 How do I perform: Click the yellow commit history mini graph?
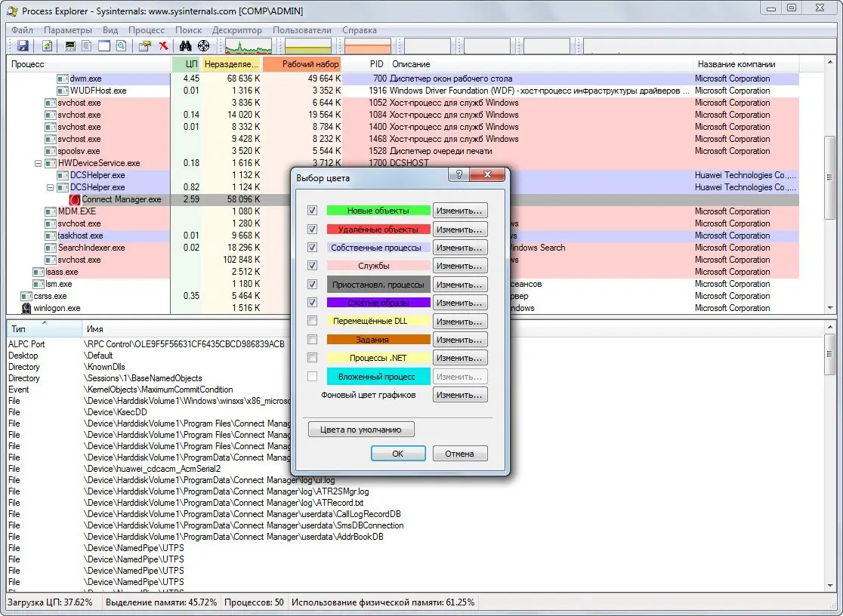click(308, 46)
